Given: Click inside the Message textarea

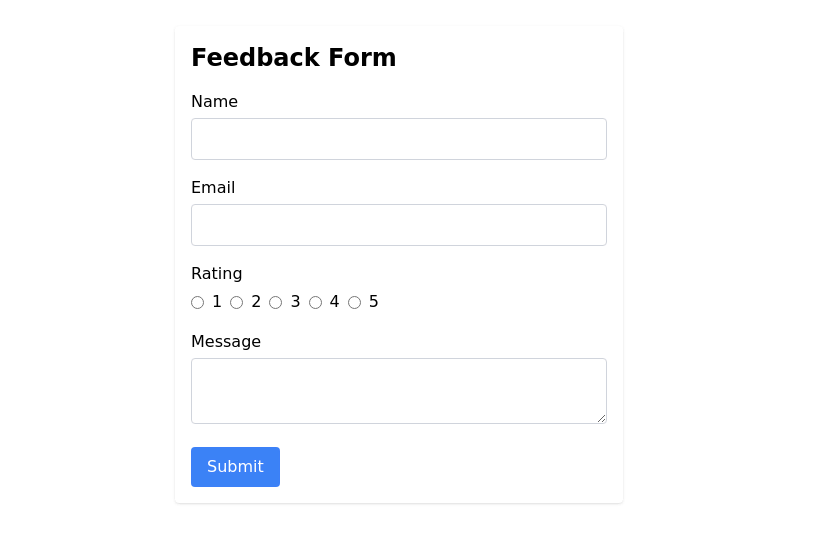Looking at the screenshot, I should coord(398,390).
